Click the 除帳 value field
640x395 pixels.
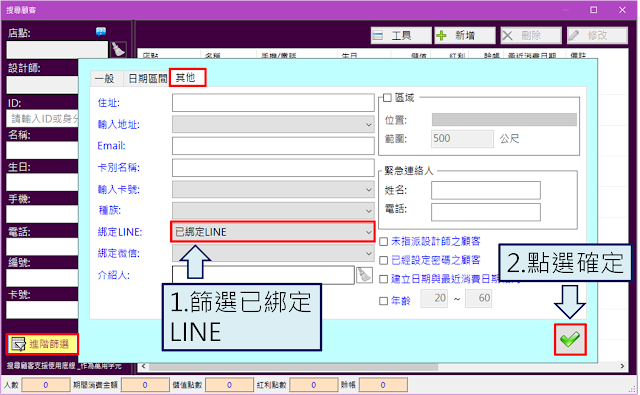pyautogui.click(x=383, y=385)
